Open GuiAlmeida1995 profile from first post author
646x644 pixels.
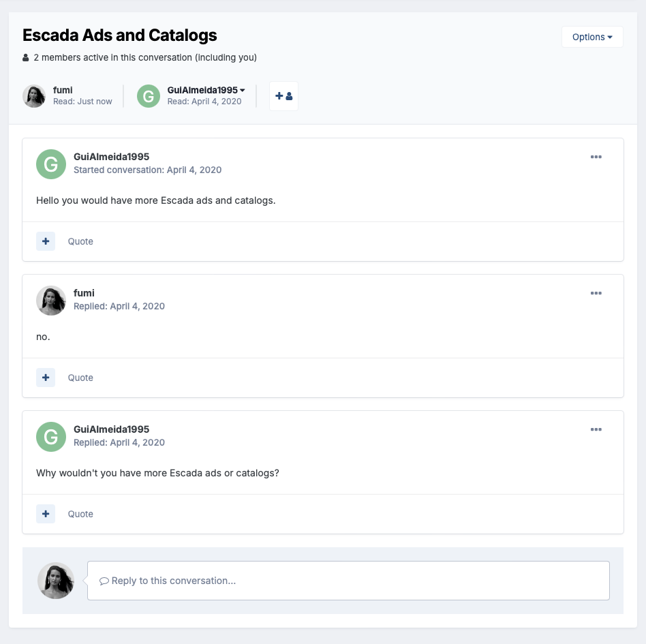(111, 157)
